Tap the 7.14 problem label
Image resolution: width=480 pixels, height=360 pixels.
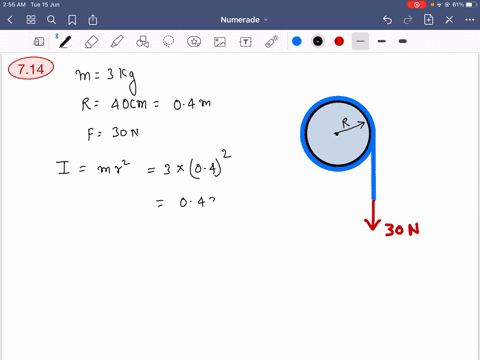click(x=31, y=68)
